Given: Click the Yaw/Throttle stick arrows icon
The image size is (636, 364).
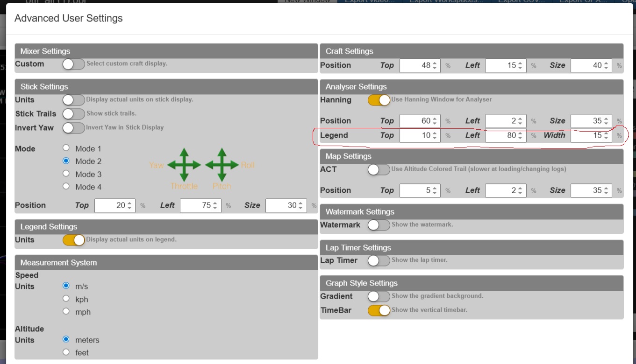Looking at the screenshot, I should point(184,165).
